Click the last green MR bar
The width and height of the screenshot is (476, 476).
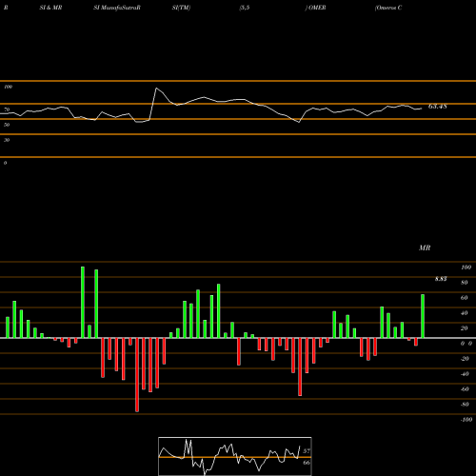423,316
